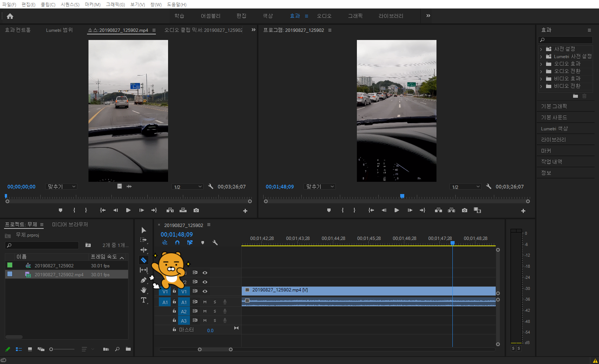Open the Sequence menu
This screenshot has width=599, height=364.
click(x=70, y=4)
